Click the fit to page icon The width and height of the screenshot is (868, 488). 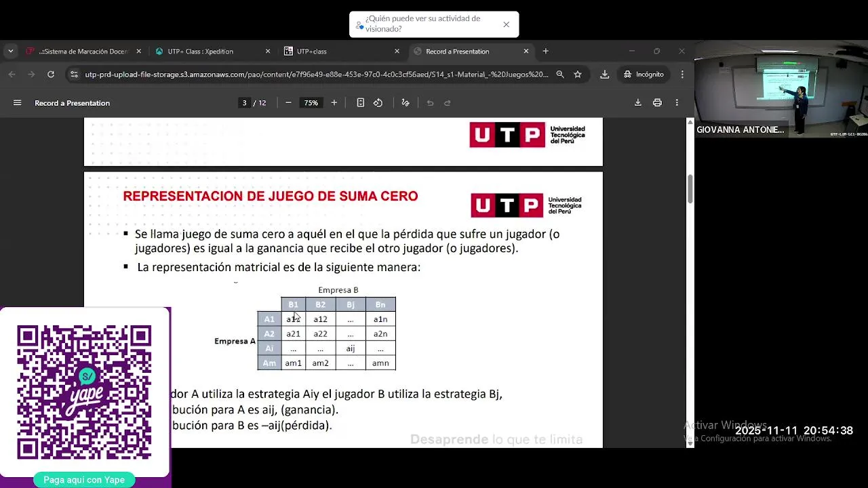(x=361, y=103)
